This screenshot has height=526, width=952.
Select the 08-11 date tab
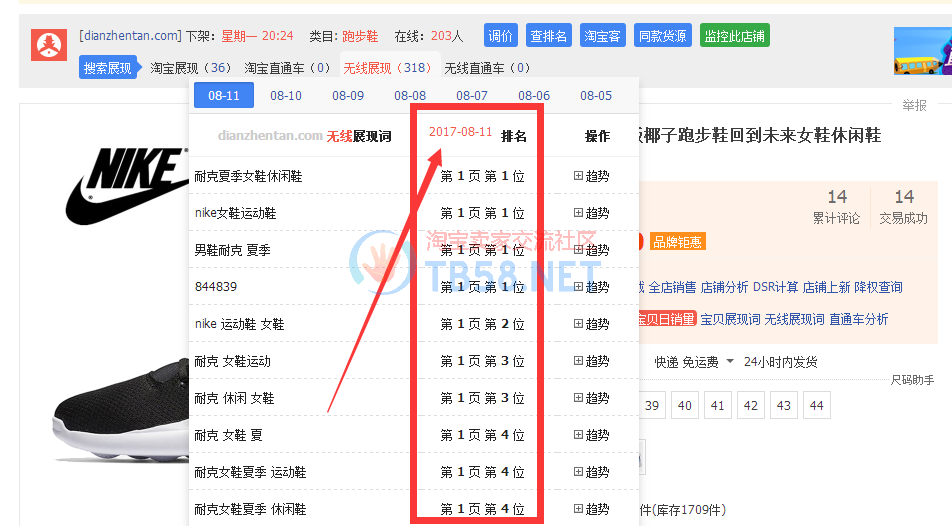pos(224,95)
